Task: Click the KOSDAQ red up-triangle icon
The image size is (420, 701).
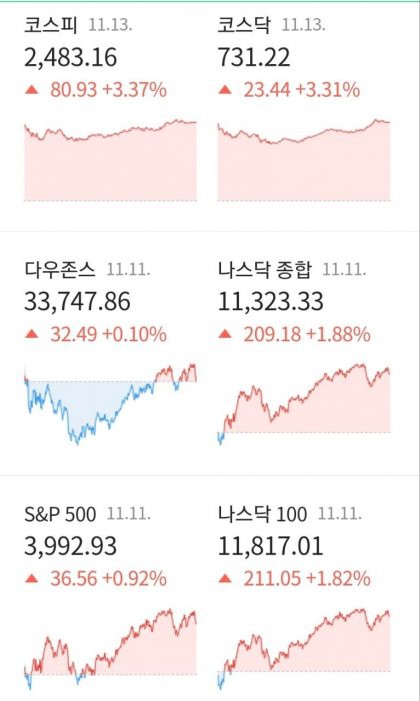Action: click(x=225, y=90)
